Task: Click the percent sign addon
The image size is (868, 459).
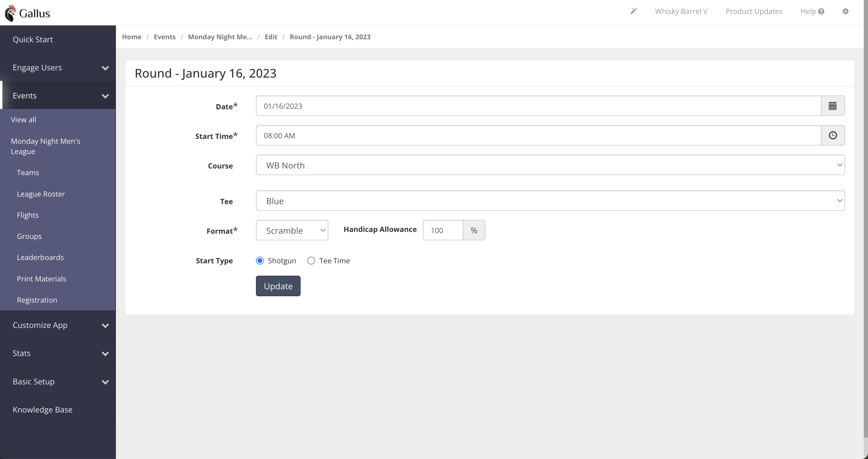Action: pos(474,230)
